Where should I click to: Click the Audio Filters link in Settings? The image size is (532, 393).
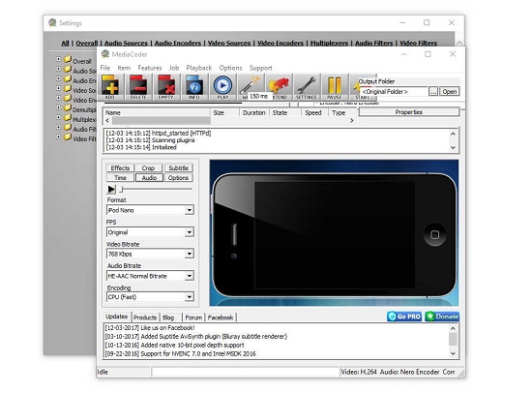[374, 44]
